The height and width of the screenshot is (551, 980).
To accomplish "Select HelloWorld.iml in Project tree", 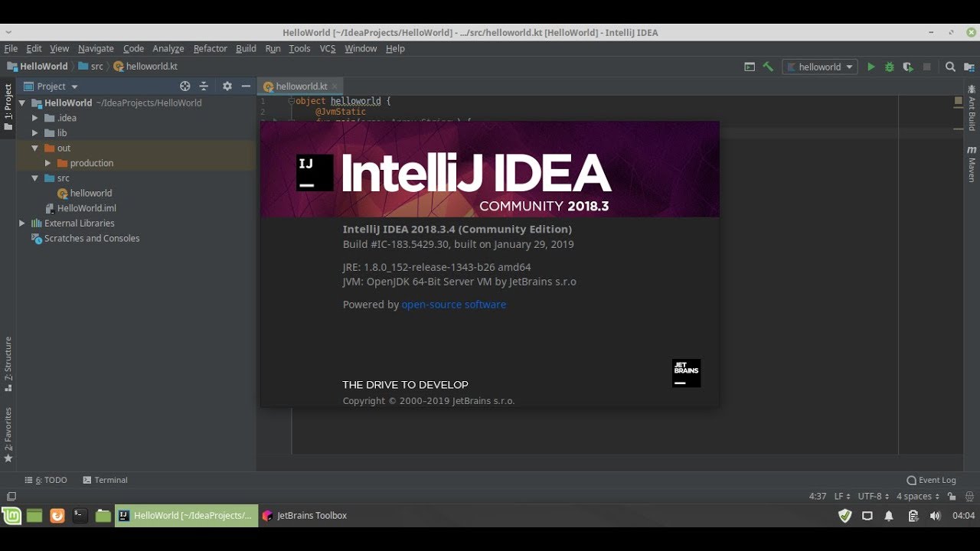I will pos(87,208).
